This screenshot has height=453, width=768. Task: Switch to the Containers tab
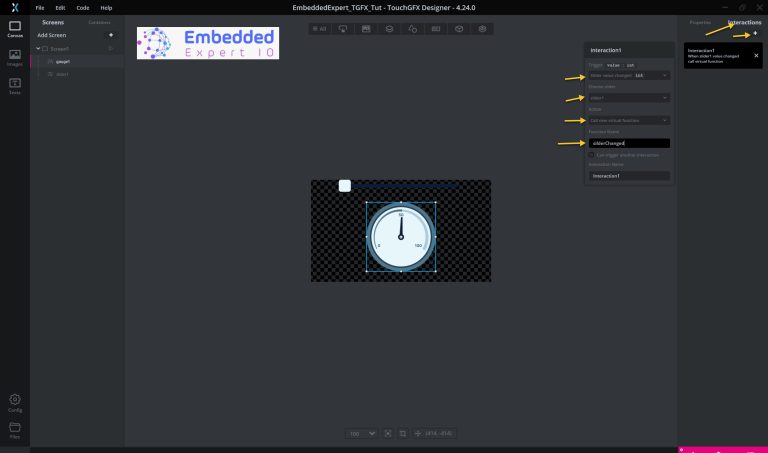coord(99,23)
